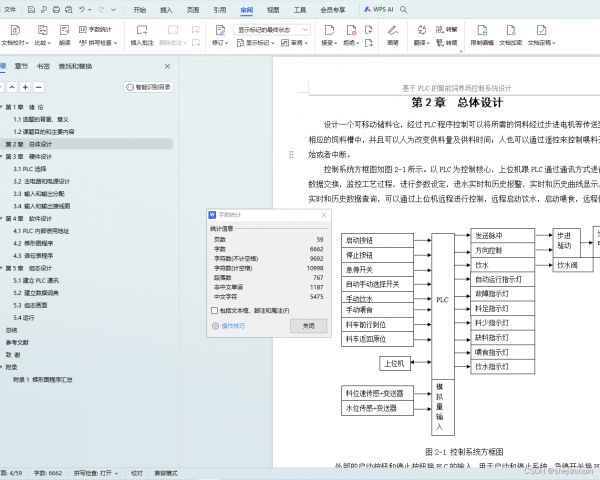Open the 文件 menu

click(x=9, y=10)
